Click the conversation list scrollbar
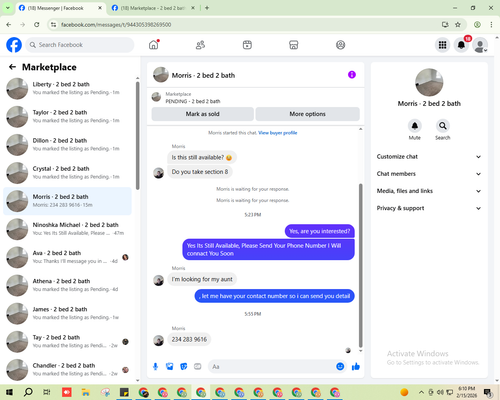Viewport: 500px width, 400px height. [x=138, y=136]
